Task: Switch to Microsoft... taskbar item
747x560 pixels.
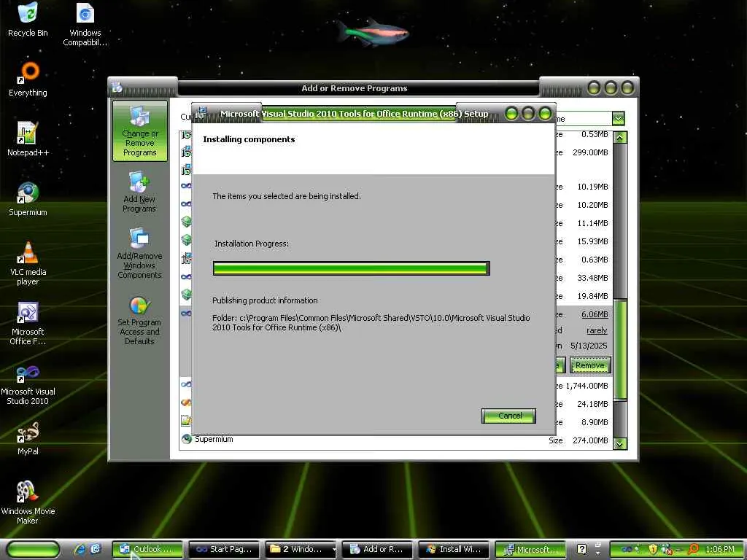Action: point(530,549)
